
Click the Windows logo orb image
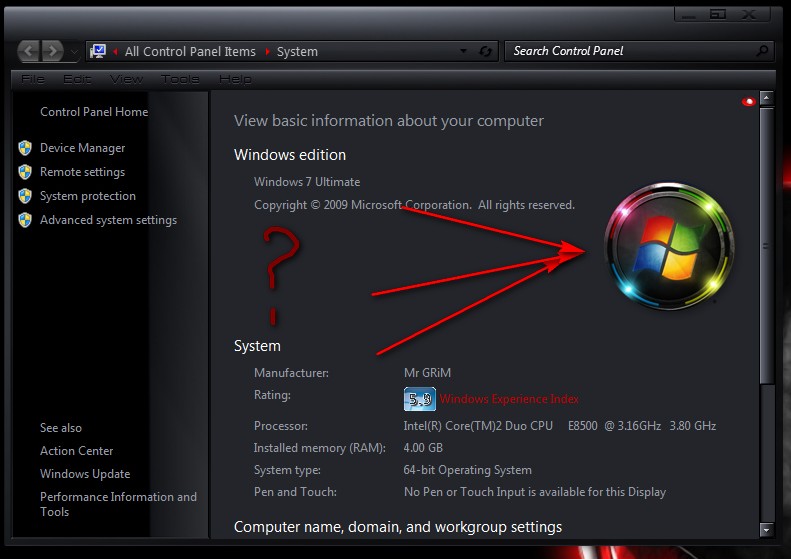[x=669, y=246]
